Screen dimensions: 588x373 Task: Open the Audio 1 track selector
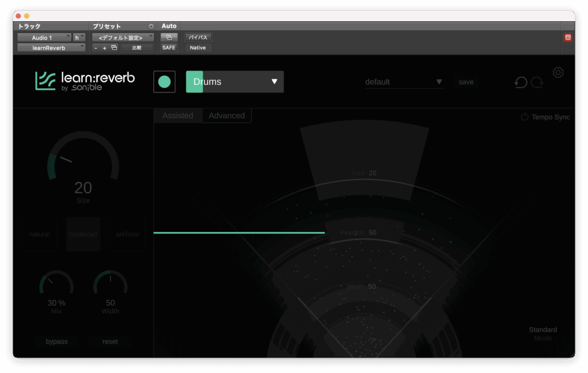[x=44, y=37]
